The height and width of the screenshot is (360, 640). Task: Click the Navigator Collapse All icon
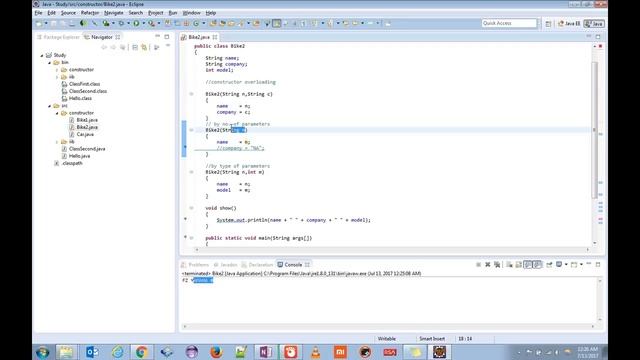(135, 47)
